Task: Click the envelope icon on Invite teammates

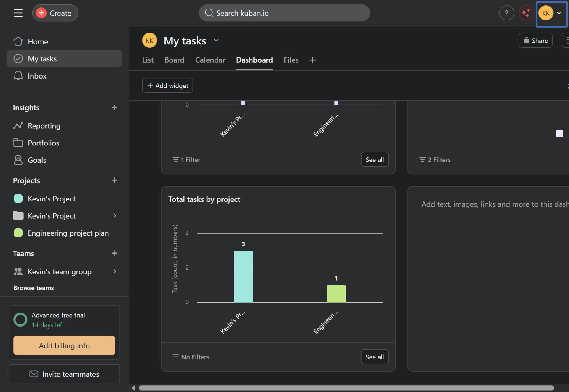Action: coord(34,374)
